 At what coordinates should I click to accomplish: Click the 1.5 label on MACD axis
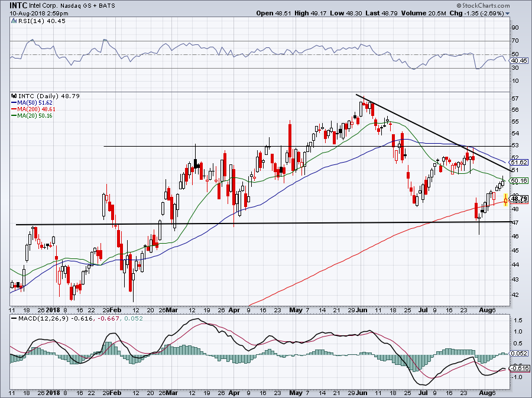518,321
